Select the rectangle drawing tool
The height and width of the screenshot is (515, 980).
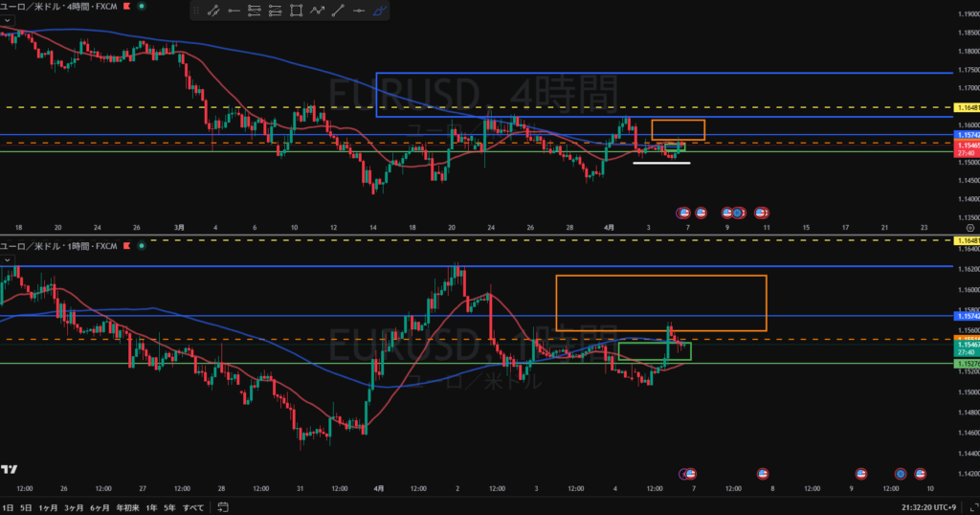point(296,11)
